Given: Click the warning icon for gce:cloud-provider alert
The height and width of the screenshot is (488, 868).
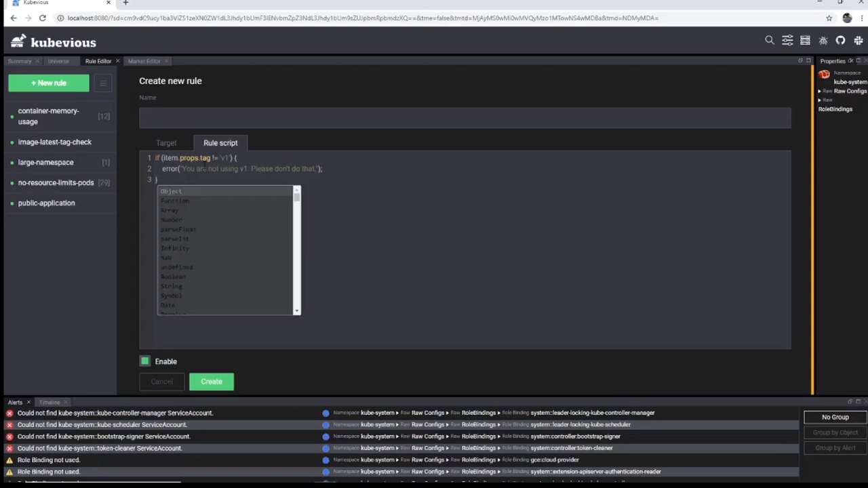Looking at the screenshot, I should click(x=9, y=460).
